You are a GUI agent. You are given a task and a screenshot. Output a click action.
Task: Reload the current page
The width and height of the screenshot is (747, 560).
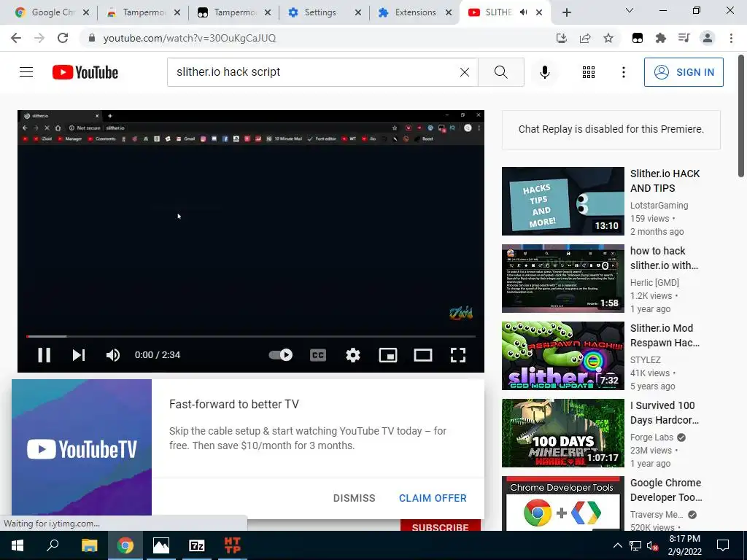63,38
